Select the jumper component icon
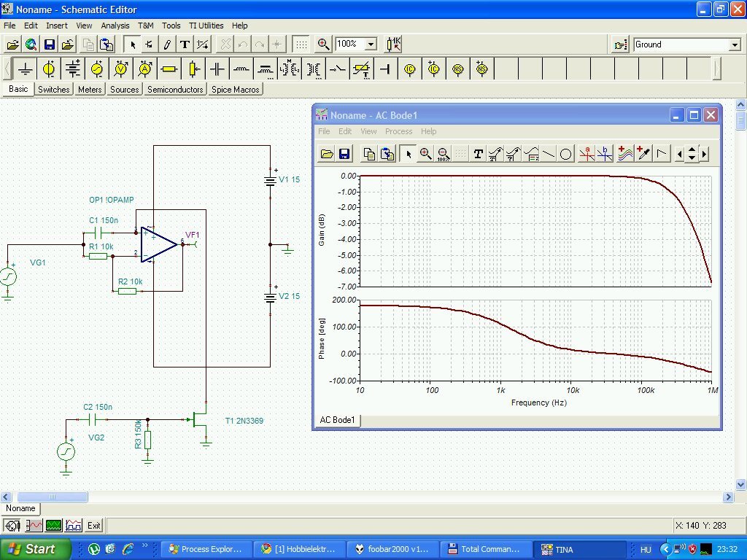Image resolution: width=747 pixels, height=560 pixels. (x=385, y=69)
